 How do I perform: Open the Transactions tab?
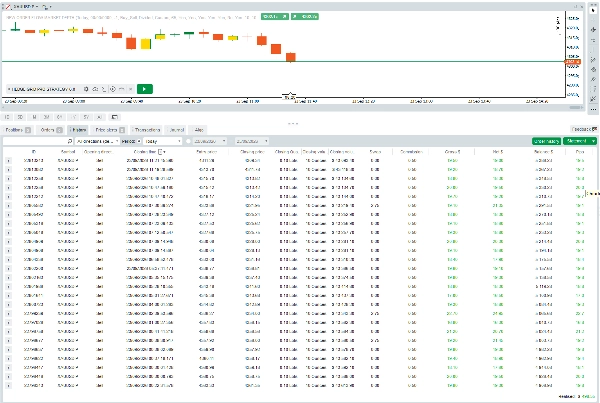click(x=147, y=130)
